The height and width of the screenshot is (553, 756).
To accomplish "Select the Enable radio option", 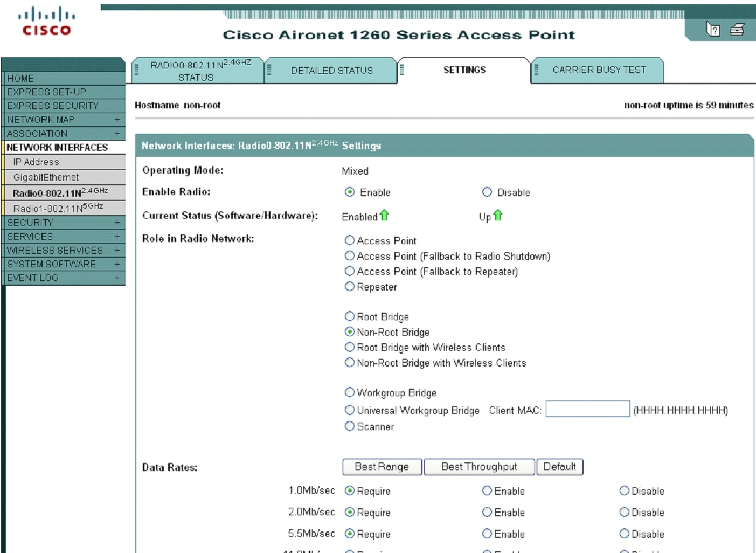I will tap(350, 192).
